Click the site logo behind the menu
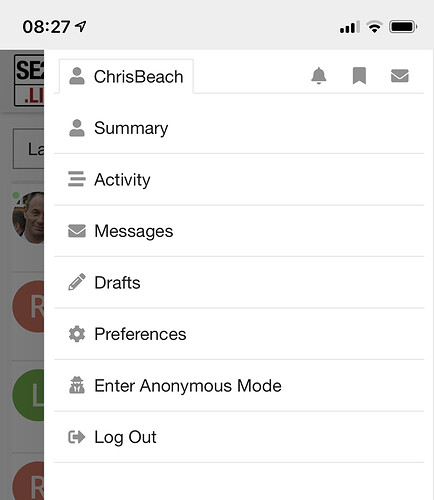The image size is (434, 500). click(29, 81)
